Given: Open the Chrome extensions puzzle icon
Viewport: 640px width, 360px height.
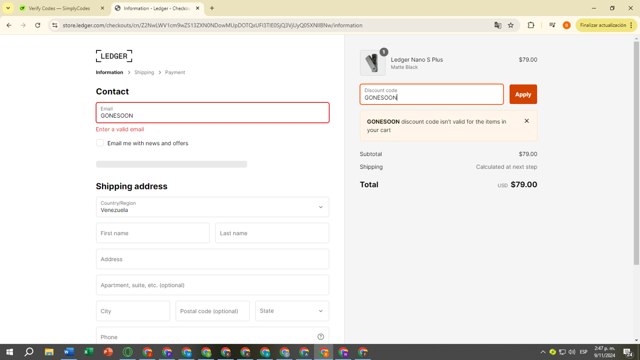Looking at the screenshot, I should (531, 25).
